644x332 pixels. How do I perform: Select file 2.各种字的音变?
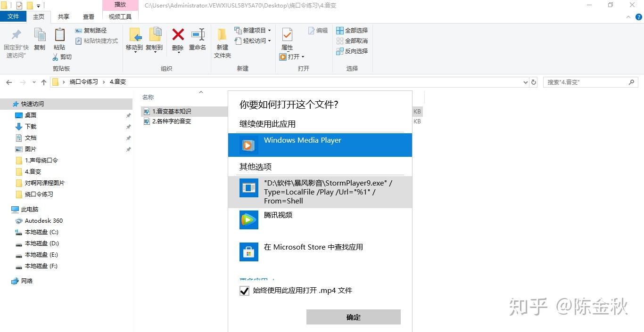pyautogui.click(x=172, y=121)
